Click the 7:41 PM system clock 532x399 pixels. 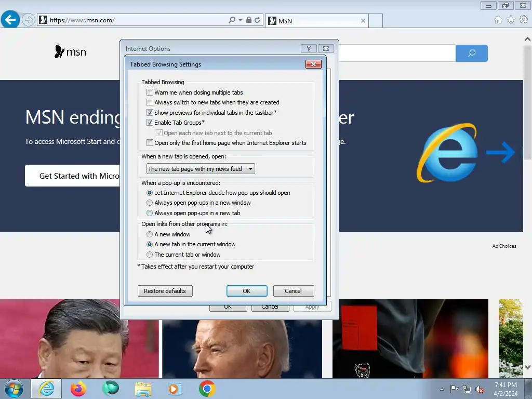(x=506, y=385)
